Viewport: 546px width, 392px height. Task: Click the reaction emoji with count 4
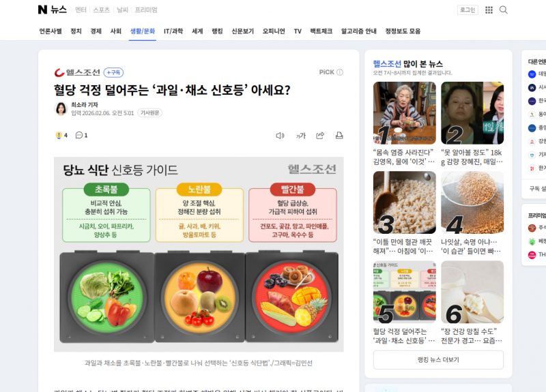[61, 135]
